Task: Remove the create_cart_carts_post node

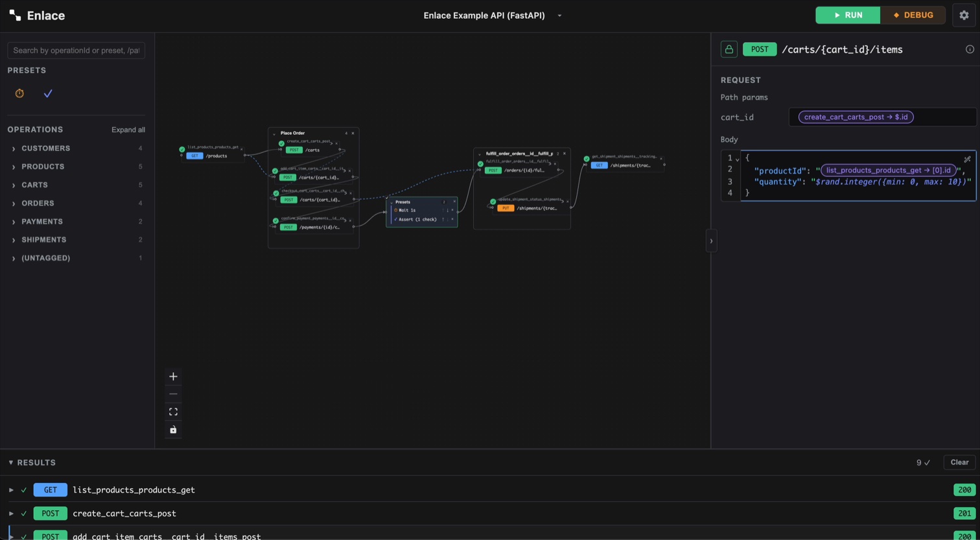Action: [x=336, y=143]
